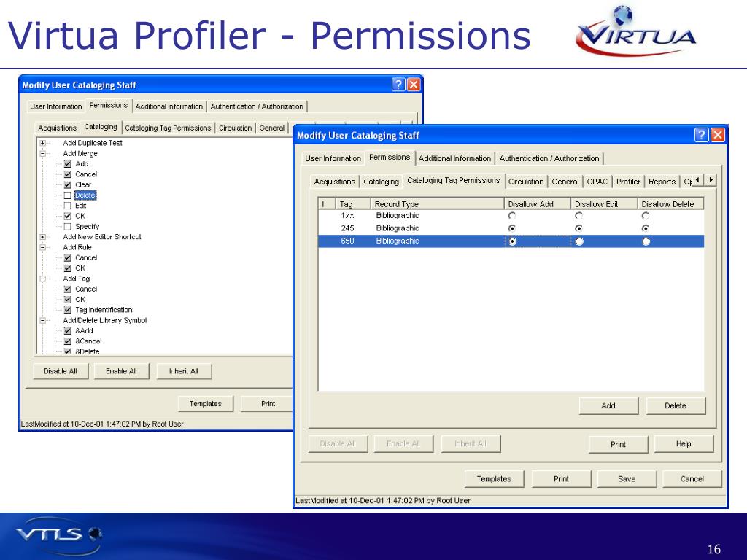This screenshot has width=747, height=560.
Task: Close the back Modify User Cataloging Staff window
Action: pos(414,85)
